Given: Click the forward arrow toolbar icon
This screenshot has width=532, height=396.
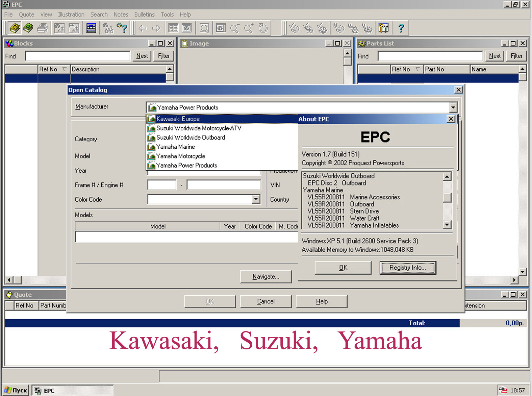Looking at the screenshot, I should pyautogui.click(x=156, y=28).
